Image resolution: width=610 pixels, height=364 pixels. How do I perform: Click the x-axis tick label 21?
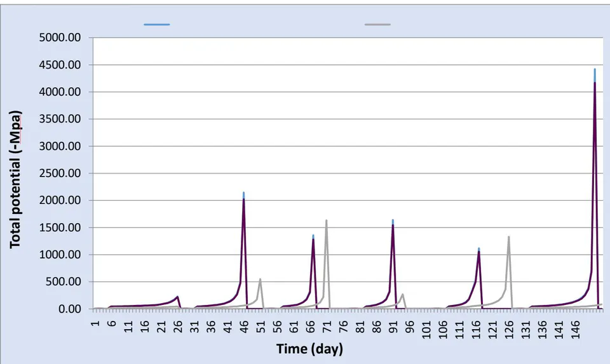[x=161, y=327]
